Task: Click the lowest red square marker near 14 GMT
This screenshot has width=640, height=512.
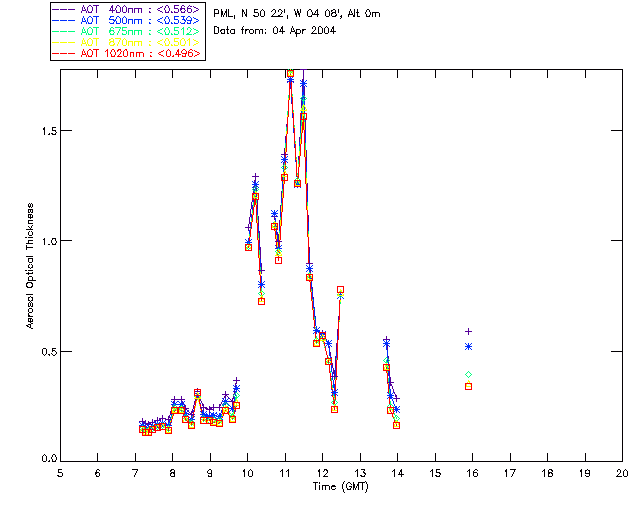Action: coord(396,425)
